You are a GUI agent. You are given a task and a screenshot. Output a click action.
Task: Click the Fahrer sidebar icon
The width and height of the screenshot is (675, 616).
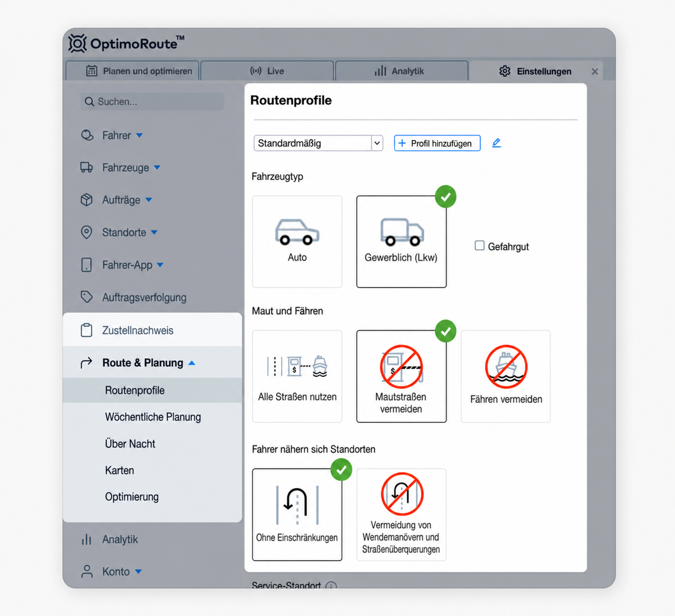(x=87, y=135)
